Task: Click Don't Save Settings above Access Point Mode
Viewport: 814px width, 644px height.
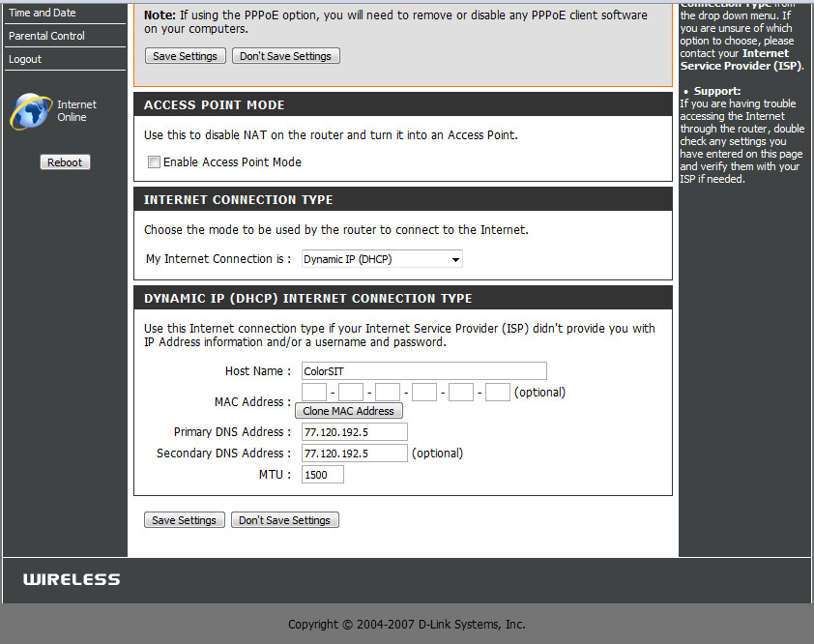Action: (285, 56)
